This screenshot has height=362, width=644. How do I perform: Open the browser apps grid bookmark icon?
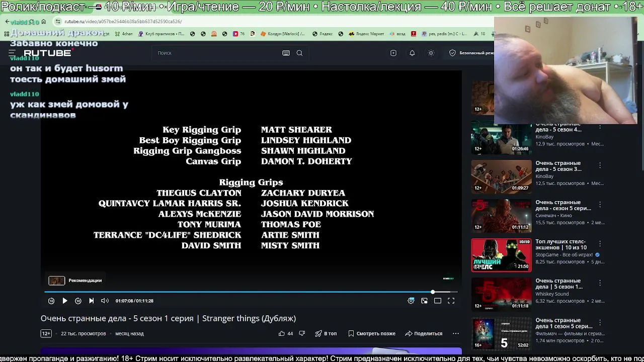click(7, 34)
